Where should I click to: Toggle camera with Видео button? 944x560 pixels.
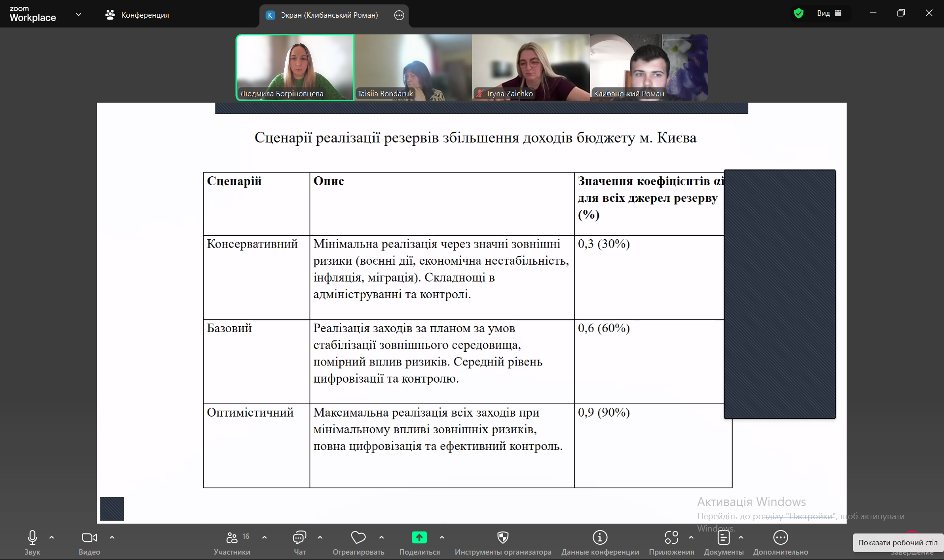pos(89,538)
